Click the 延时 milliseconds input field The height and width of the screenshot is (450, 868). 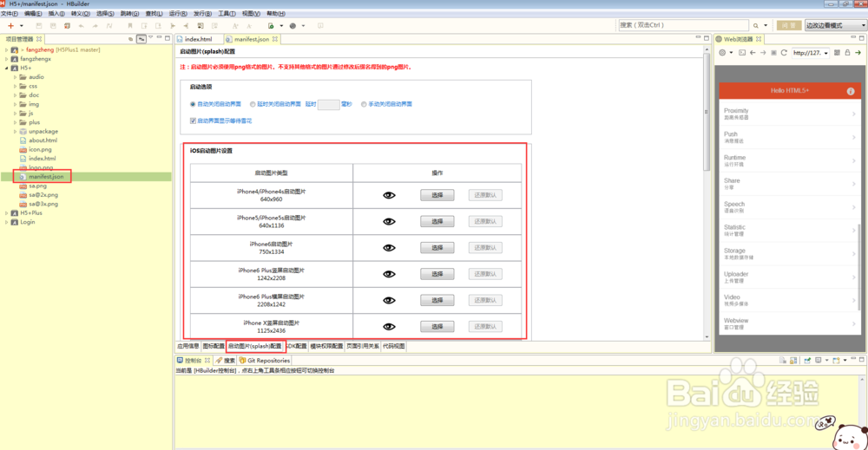tap(328, 105)
